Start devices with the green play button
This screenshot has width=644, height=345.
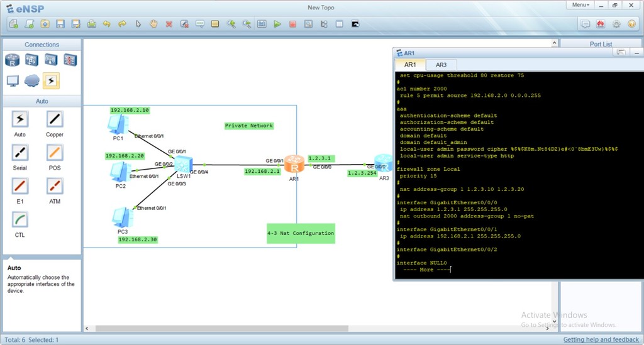point(277,24)
